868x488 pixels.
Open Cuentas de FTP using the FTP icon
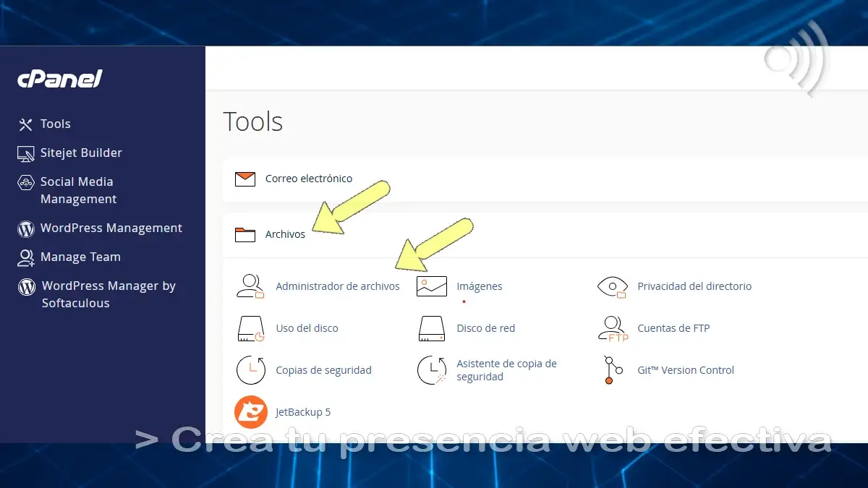pyautogui.click(x=613, y=328)
